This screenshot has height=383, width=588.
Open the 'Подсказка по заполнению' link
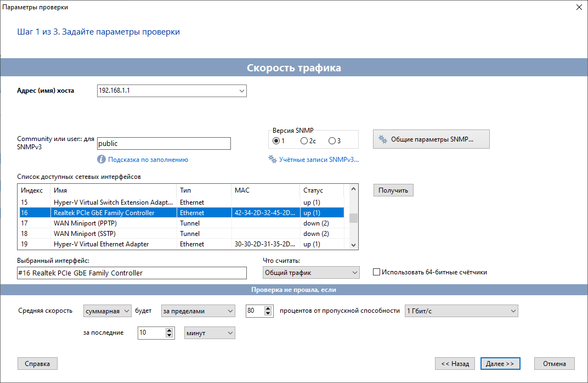point(148,160)
